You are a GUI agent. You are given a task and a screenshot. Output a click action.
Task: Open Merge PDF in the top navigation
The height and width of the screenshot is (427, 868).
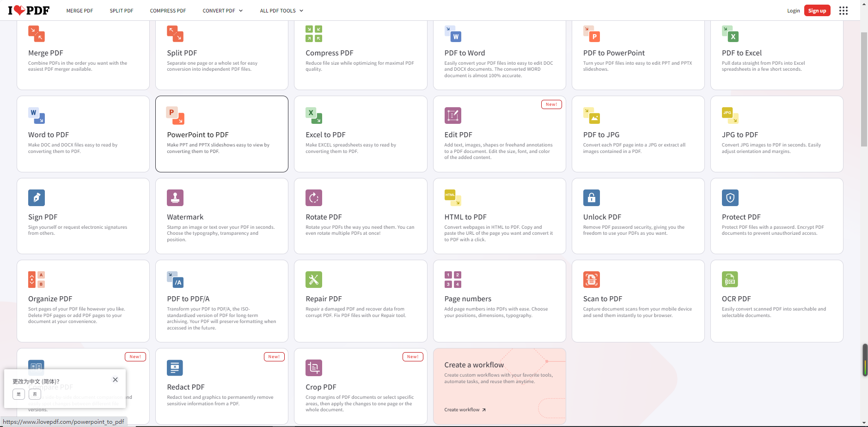79,11
